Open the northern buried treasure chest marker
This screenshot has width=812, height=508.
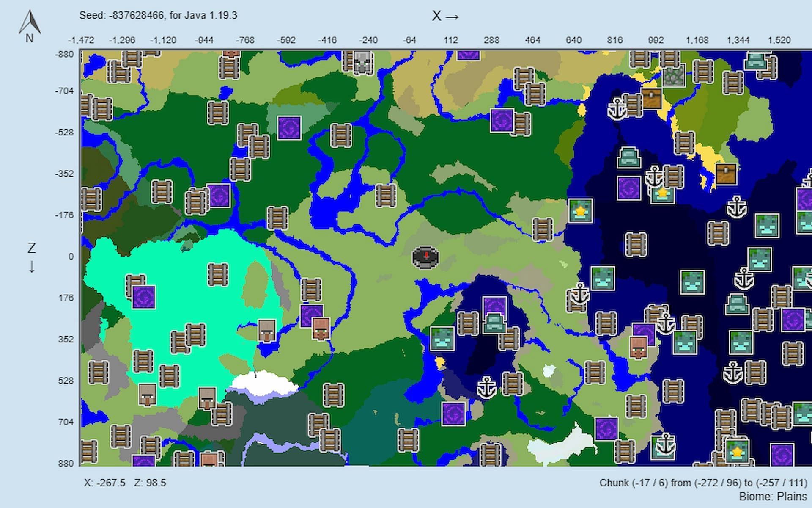pyautogui.click(x=651, y=99)
